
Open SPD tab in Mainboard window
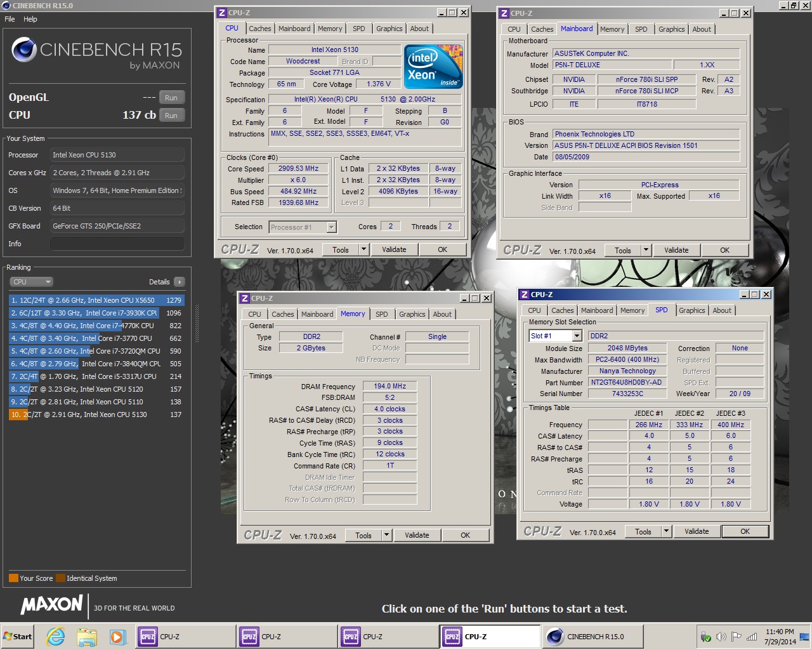641,29
